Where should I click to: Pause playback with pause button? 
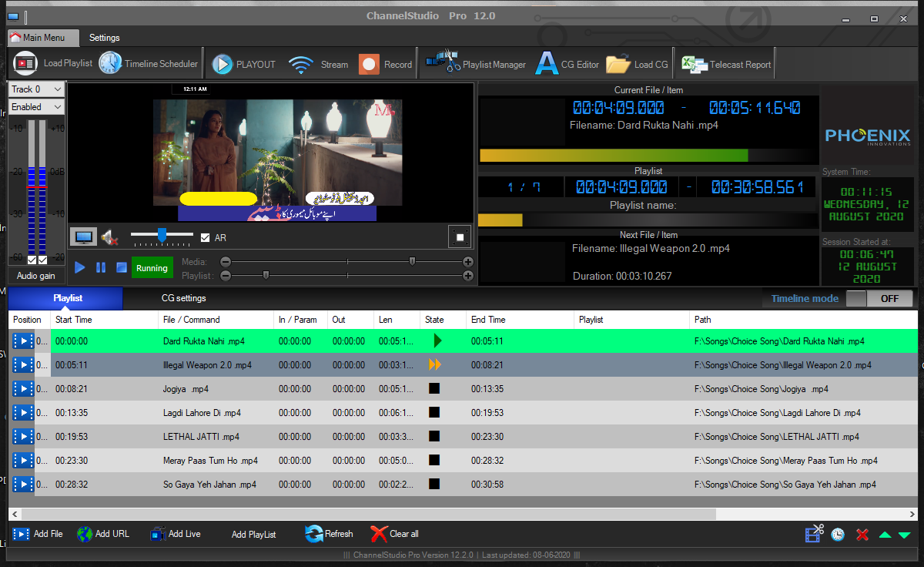101,267
